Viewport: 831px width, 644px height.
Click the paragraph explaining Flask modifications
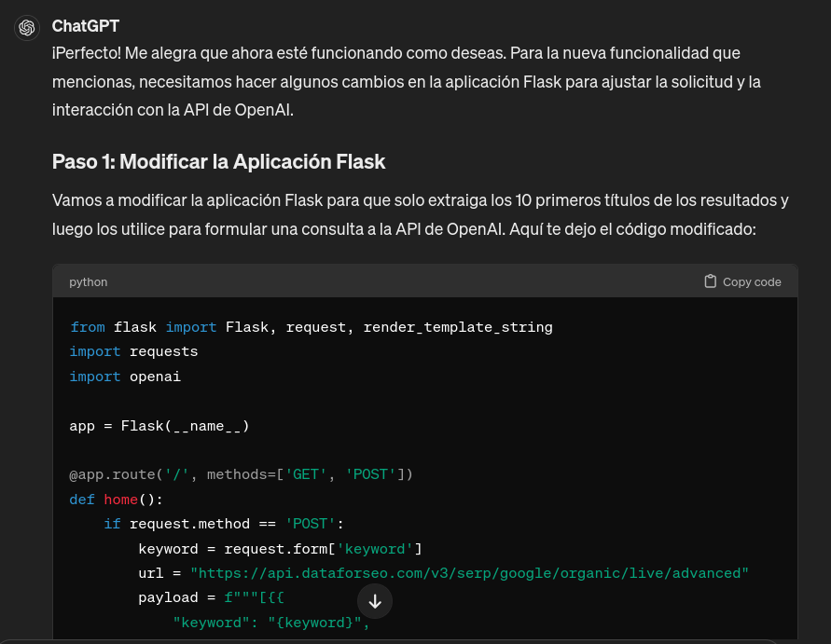tap(420, 214)
